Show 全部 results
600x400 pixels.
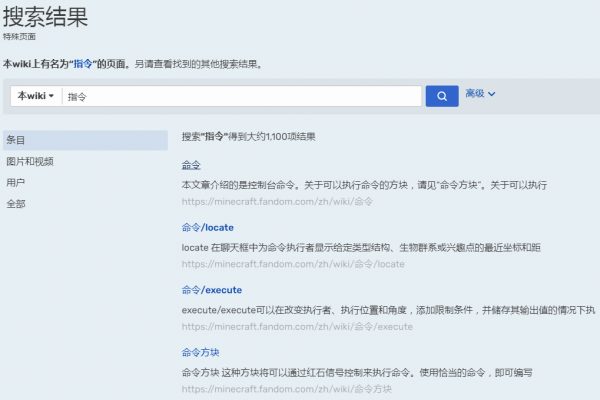tap(16, 204)
